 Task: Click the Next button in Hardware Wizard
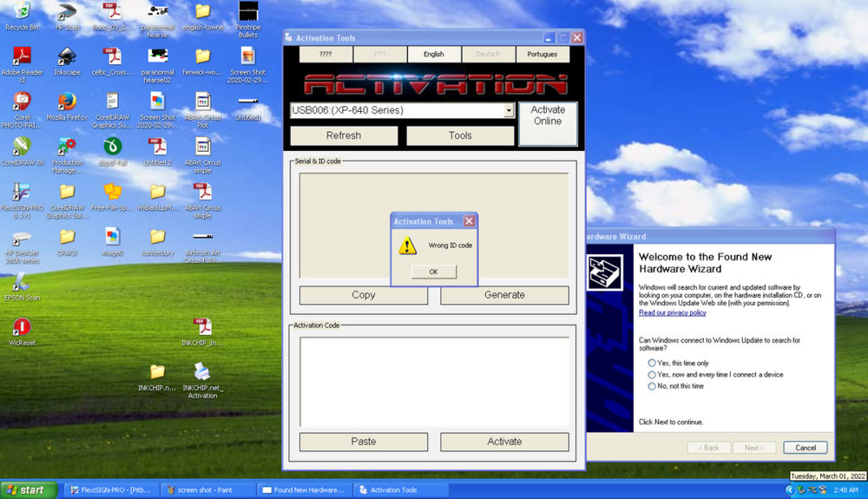pos(754,448)
